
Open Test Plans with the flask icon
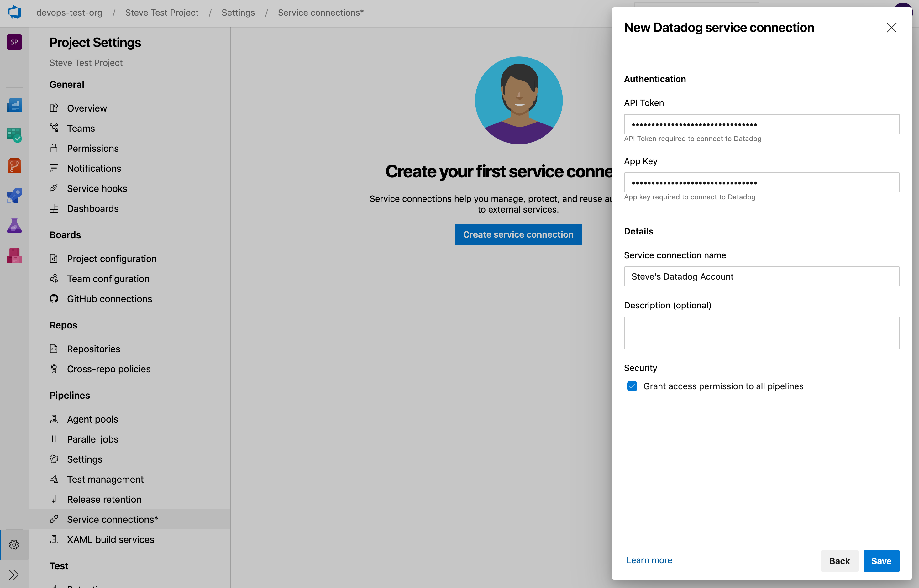[x=14, y=225]
